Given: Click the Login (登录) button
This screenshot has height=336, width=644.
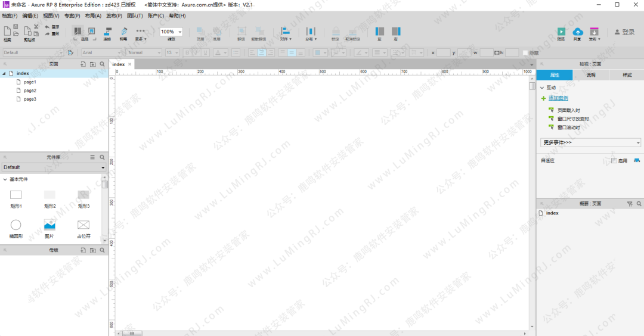Looking at the screenshot, I should click(x=625, y=32).
